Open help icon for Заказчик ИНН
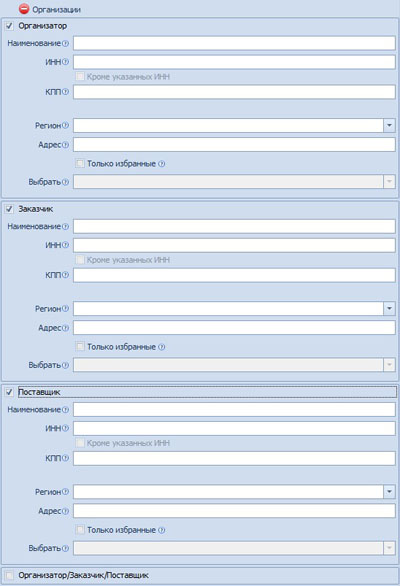The width and height of the screenshot is (400, 586). 65,245
